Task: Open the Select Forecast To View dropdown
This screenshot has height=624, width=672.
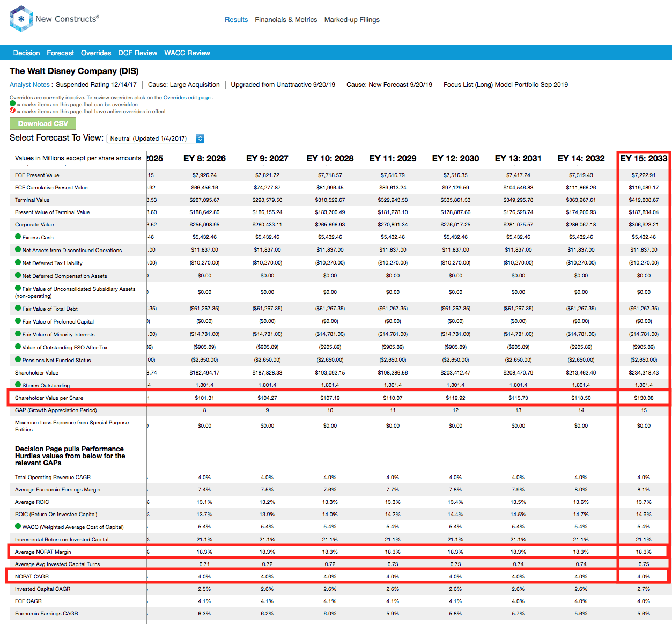Action: click(x=156, y=138)
